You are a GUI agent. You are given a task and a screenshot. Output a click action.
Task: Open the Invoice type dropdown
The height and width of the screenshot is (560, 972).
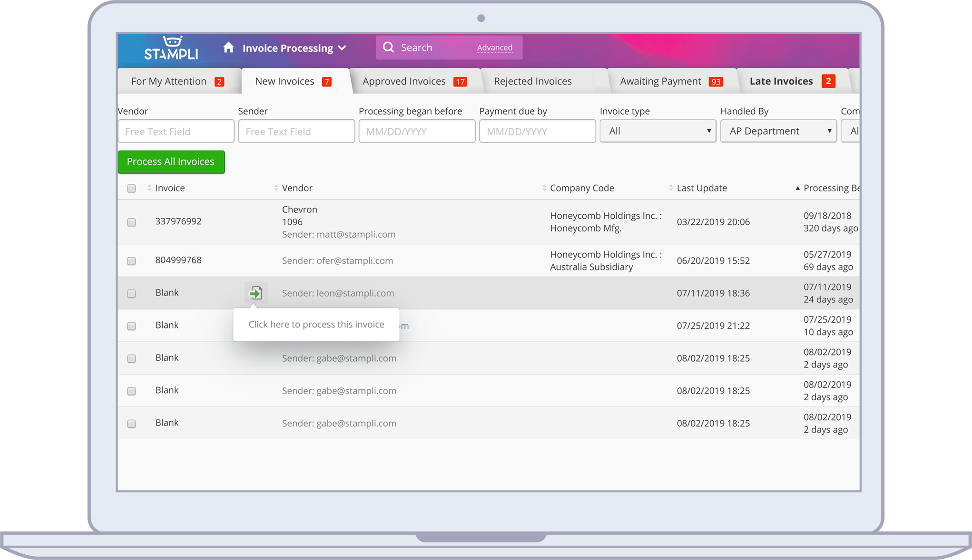pyautogui.click(x=658, y=131)
